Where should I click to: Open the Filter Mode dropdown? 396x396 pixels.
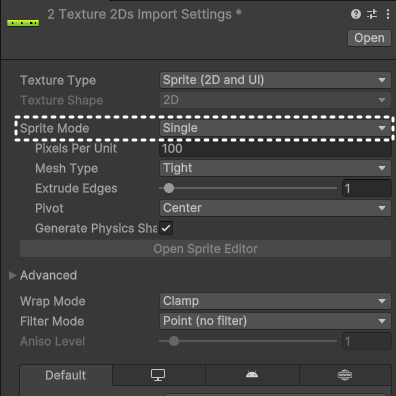click(x=275, y=321)
